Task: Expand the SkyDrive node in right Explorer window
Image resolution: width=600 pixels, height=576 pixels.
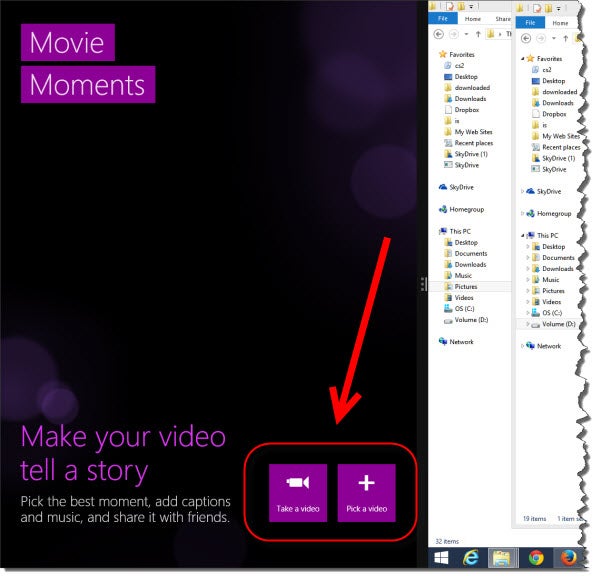Action: pyautogui.click(x=523, y=191)
